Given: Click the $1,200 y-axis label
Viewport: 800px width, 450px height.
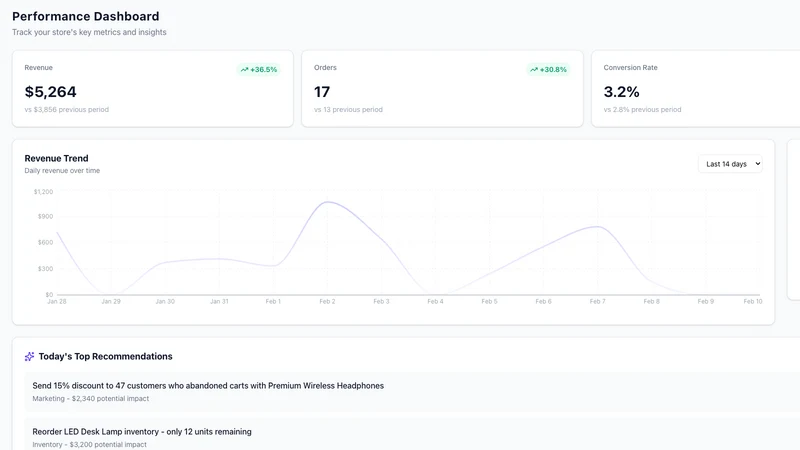Looking at the screenshot, I should click(43, 192).
